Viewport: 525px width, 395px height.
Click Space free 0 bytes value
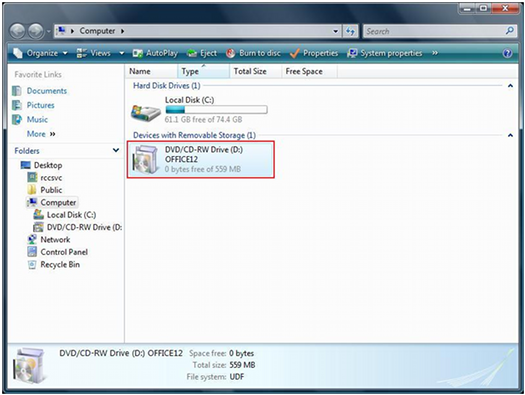click(x=241, y=353)
